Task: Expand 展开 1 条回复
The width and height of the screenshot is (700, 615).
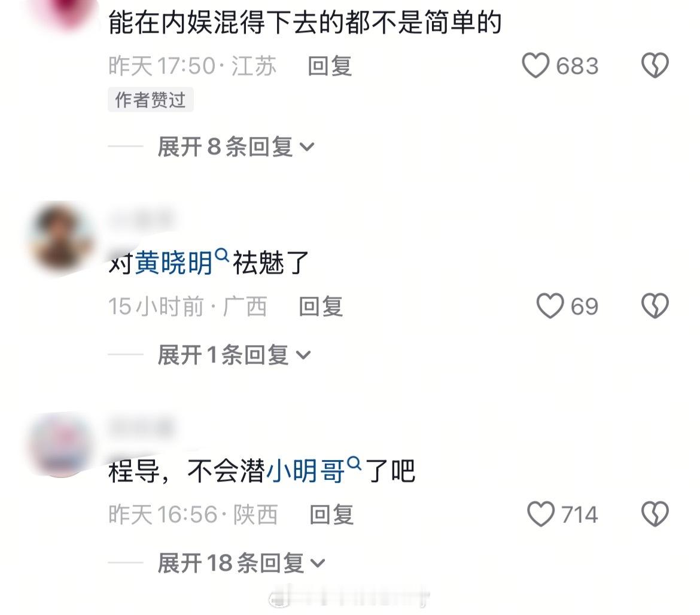Action: pos(234,355)
